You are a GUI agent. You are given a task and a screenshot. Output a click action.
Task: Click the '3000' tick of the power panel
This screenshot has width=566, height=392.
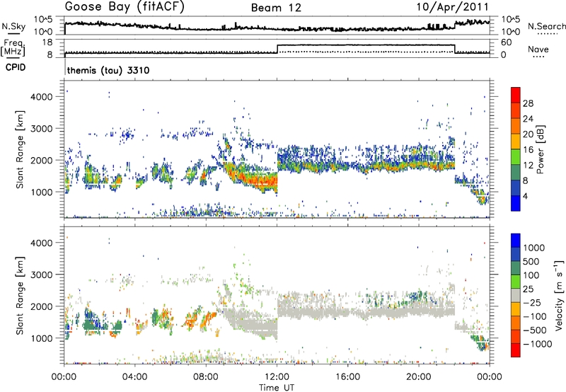[x=41, y=129]
